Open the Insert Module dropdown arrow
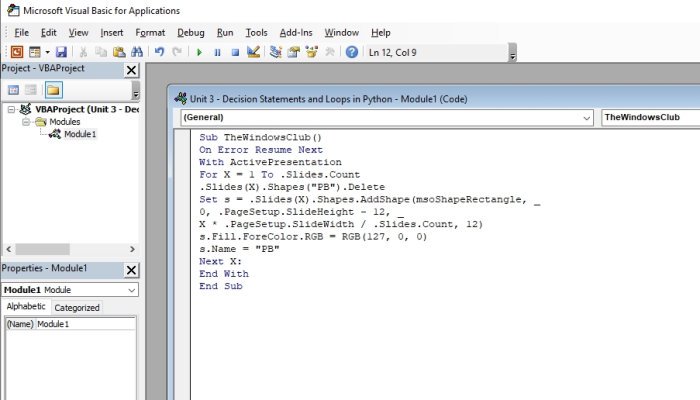 coord(47,52)
